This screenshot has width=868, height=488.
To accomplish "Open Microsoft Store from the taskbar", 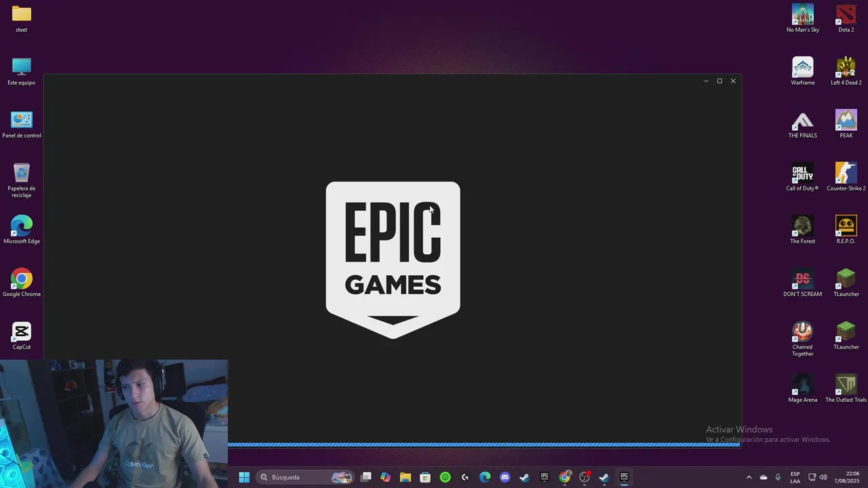I will coord(425,477).
